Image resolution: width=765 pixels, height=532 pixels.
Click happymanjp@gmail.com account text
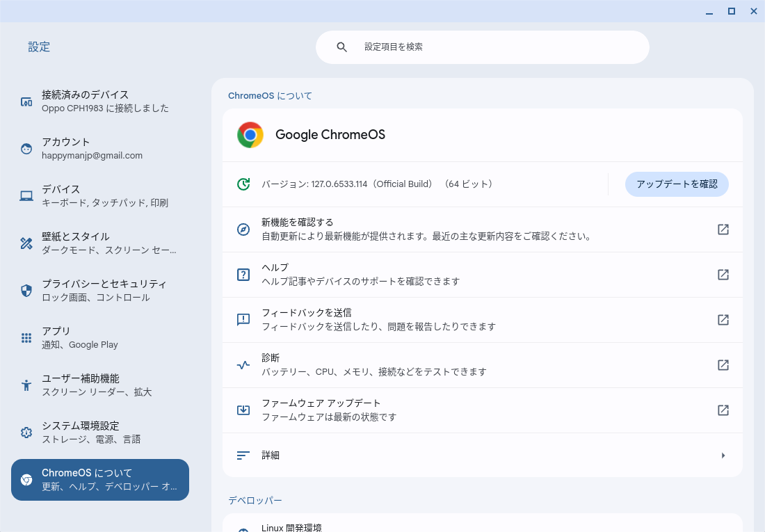tap(92, 156)
